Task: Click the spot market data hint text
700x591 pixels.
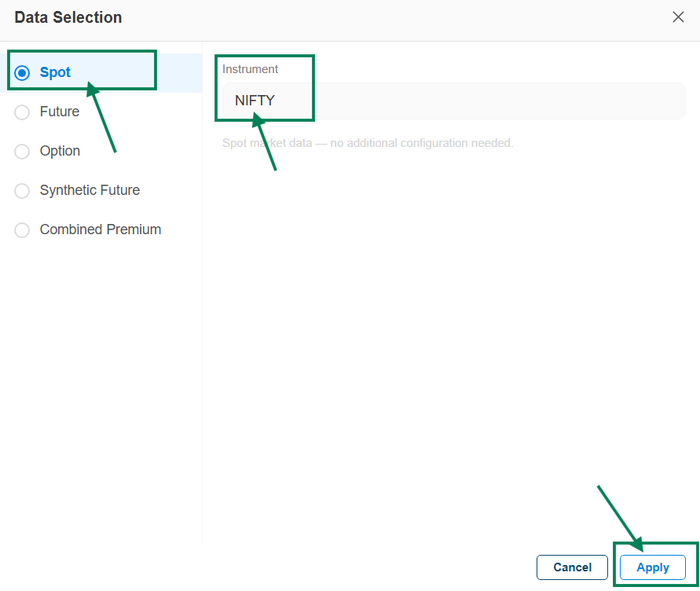Action: click(368, 143)
